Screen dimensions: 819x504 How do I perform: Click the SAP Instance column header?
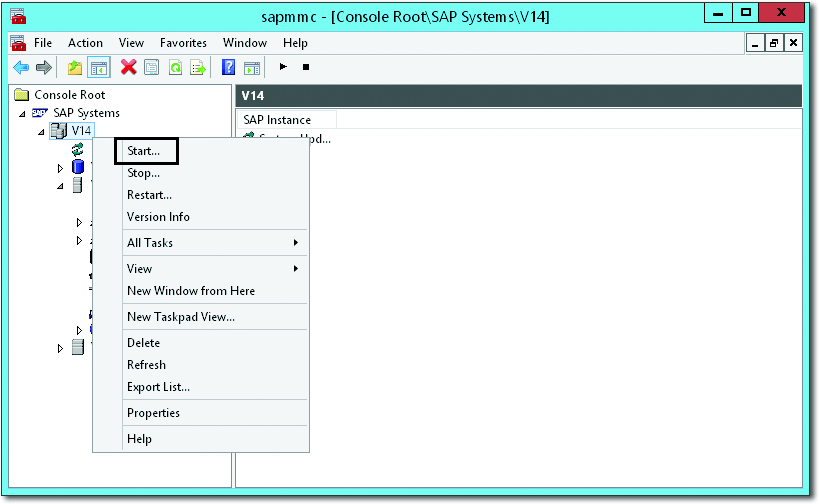tap(287, 120)
